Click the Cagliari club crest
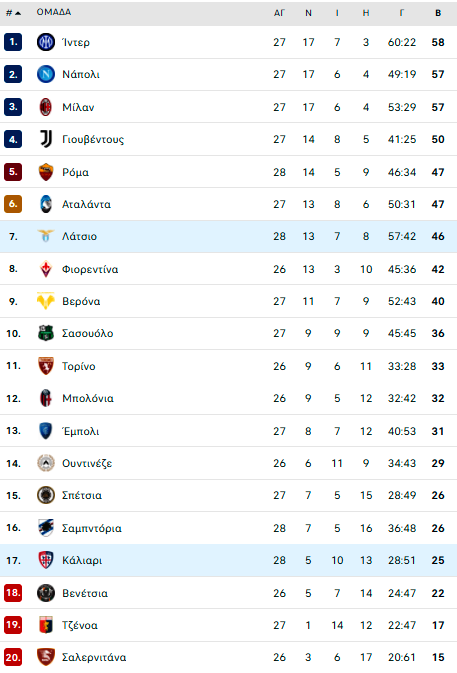 (45, 560)
